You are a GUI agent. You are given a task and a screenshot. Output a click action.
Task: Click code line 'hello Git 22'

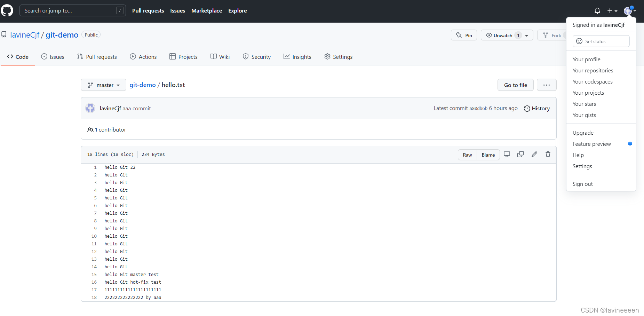(x=120, y=167)
